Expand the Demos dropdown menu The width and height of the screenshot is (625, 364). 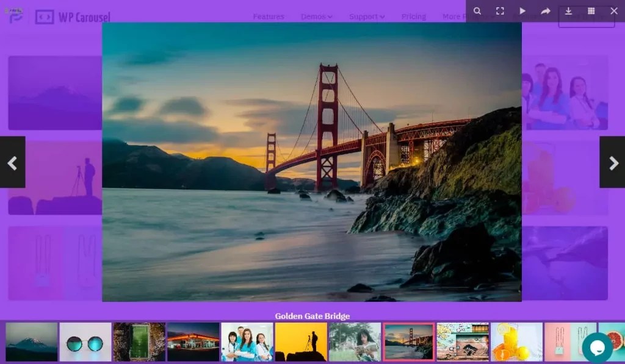[x=316, y=16]
